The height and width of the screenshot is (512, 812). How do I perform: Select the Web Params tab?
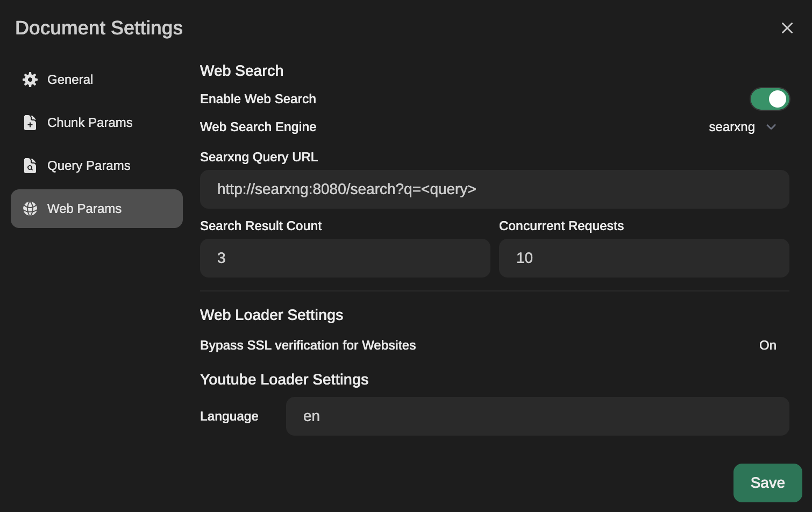(x=97, y=209)
